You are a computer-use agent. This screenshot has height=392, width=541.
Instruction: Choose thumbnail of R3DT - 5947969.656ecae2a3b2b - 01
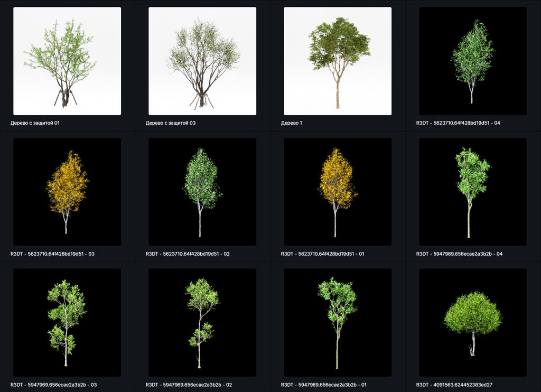338,323
